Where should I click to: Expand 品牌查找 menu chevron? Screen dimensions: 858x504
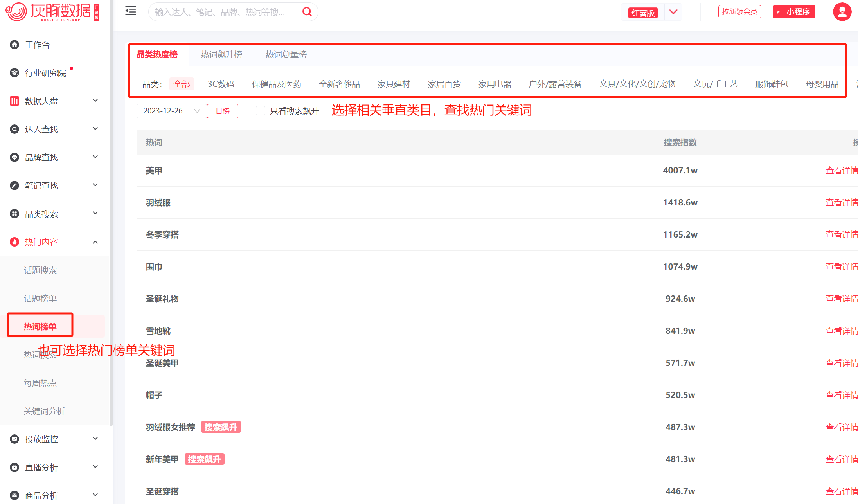click(x=95, y=157)
